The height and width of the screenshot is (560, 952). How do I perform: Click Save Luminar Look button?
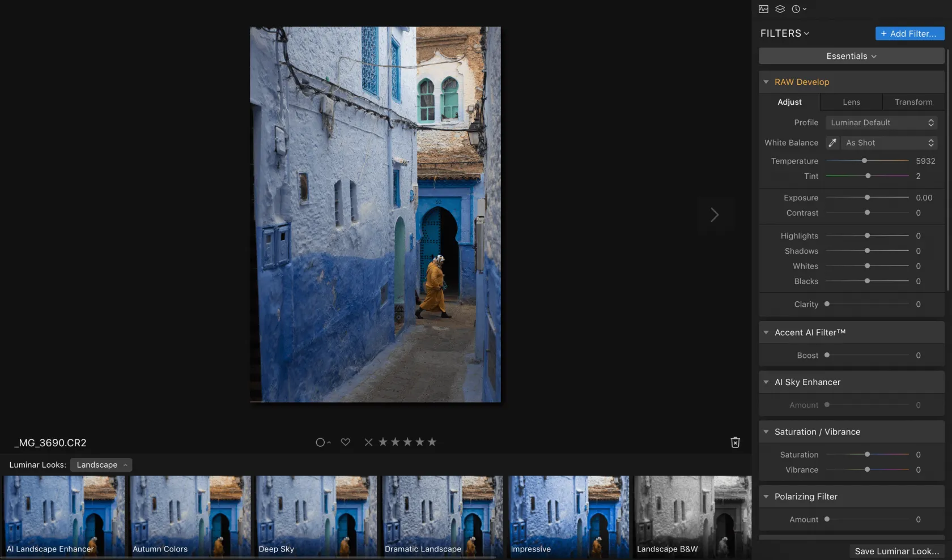pos(896,551)
